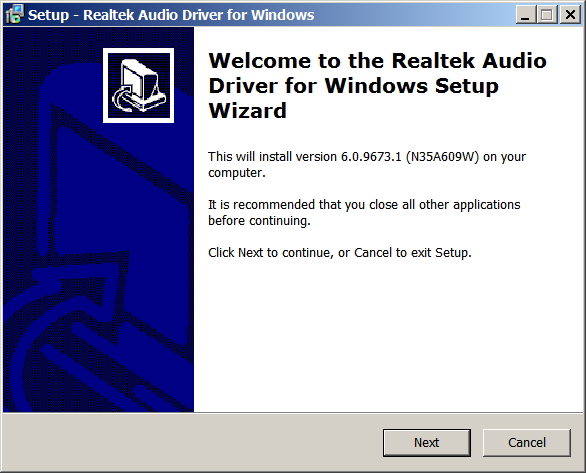Click the computer and disc wizard icon
586x473 pixels.
pyautogui.click(x=139, y=85)
